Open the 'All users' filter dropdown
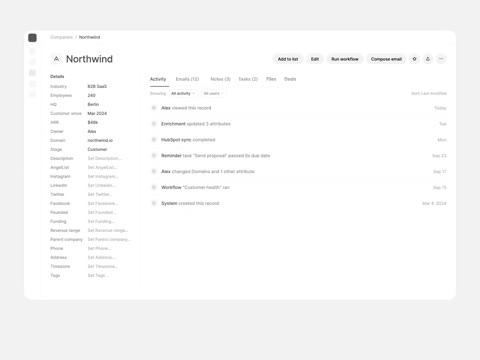Image resolution: width=480 pixels, height=360 pixels. [x=213, y=93]
